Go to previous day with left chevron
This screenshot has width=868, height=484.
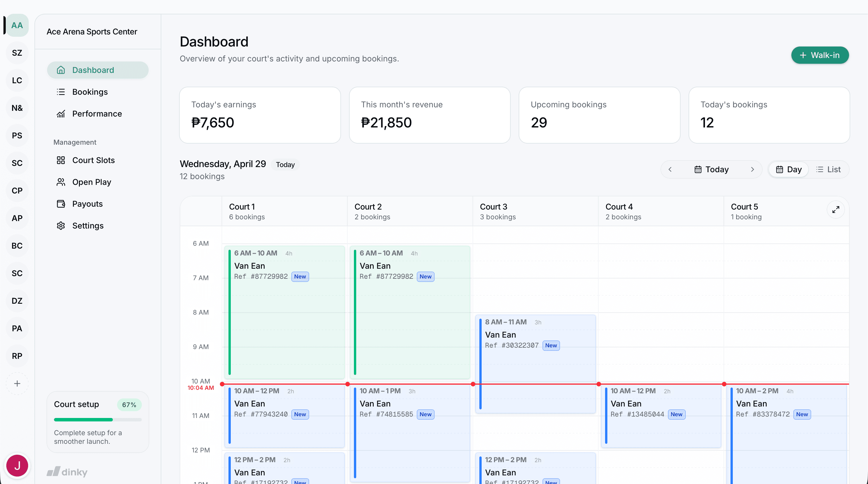(x=670, y=170)
